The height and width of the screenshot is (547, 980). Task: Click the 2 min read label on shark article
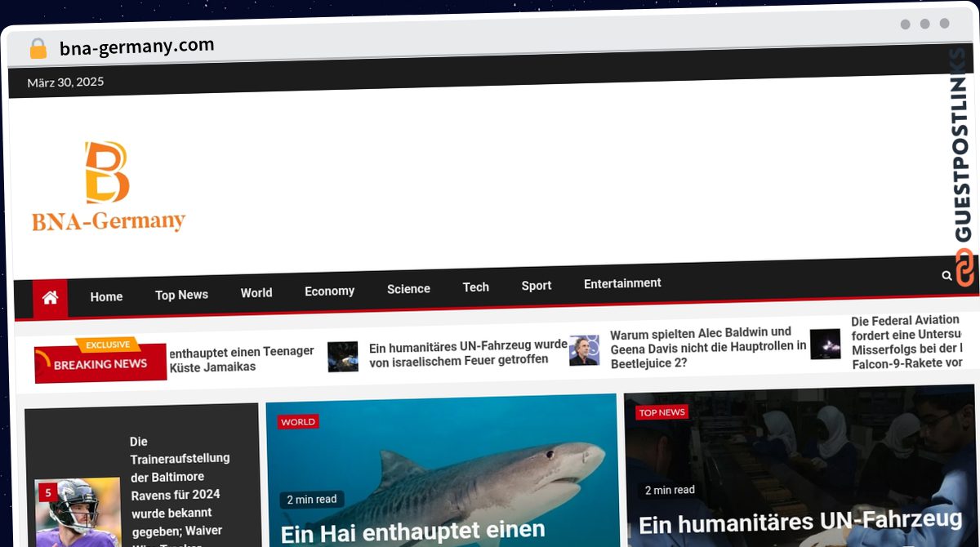point(312,500)
